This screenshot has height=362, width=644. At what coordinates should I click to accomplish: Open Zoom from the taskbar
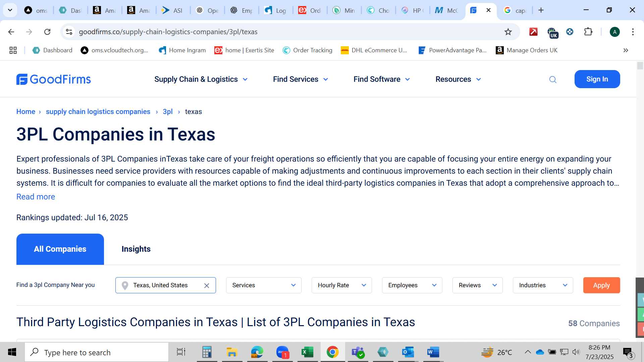tap(282, 352)
